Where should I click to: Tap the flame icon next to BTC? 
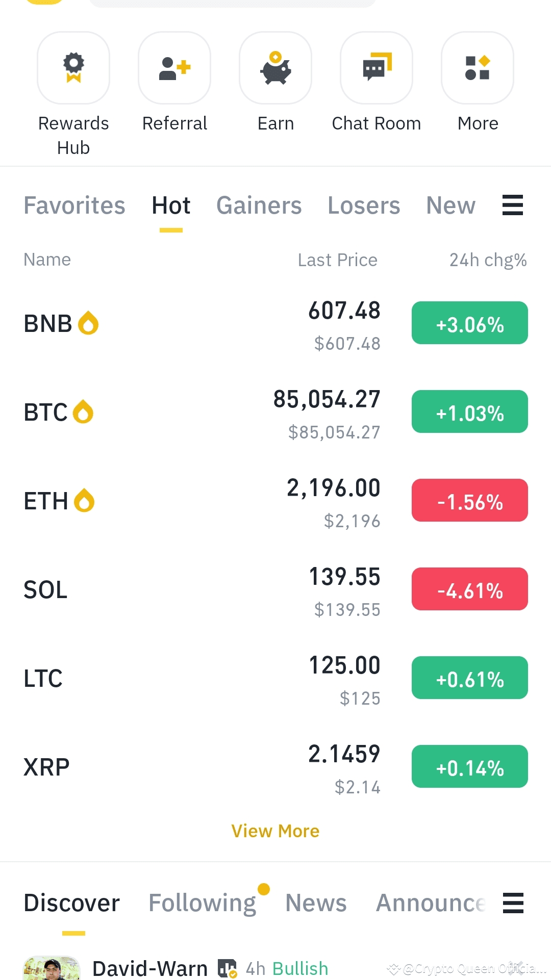(x=83, y=412)
